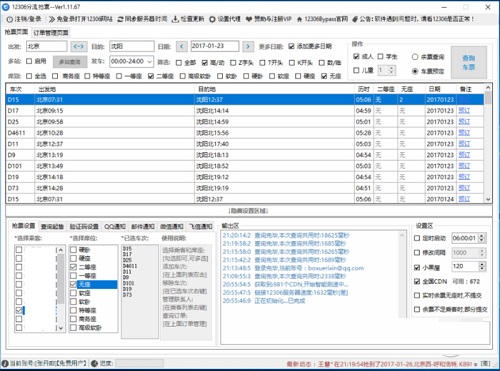The height and width of the screenshot is (371, 500).
Task: Check 硬卧 in the 选择席位 list
Action: 73,249
